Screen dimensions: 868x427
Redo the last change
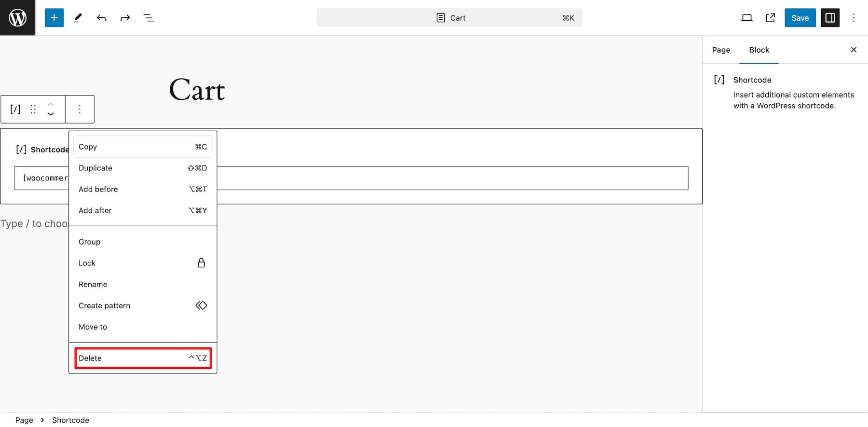click(x=125, y=17)
